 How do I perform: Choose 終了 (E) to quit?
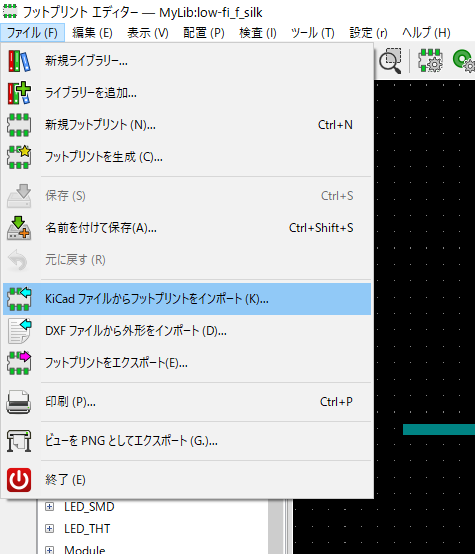tap(187, 480)
